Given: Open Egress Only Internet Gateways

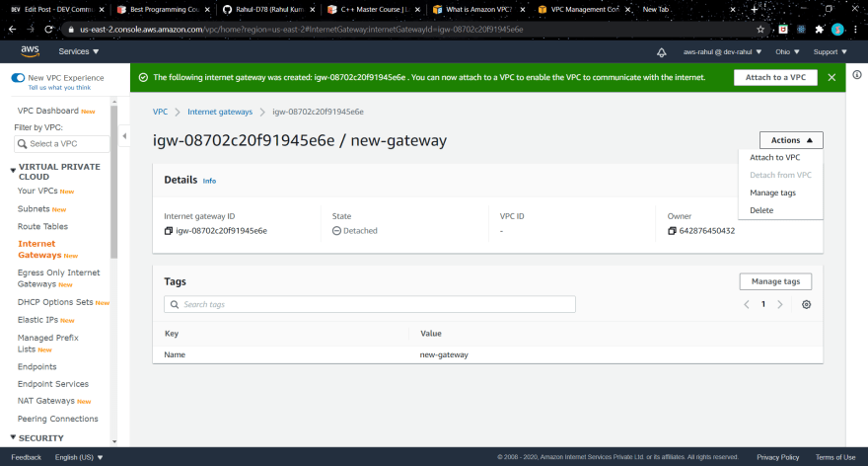Looking at the screenshot, I should [x=58, y=278].
